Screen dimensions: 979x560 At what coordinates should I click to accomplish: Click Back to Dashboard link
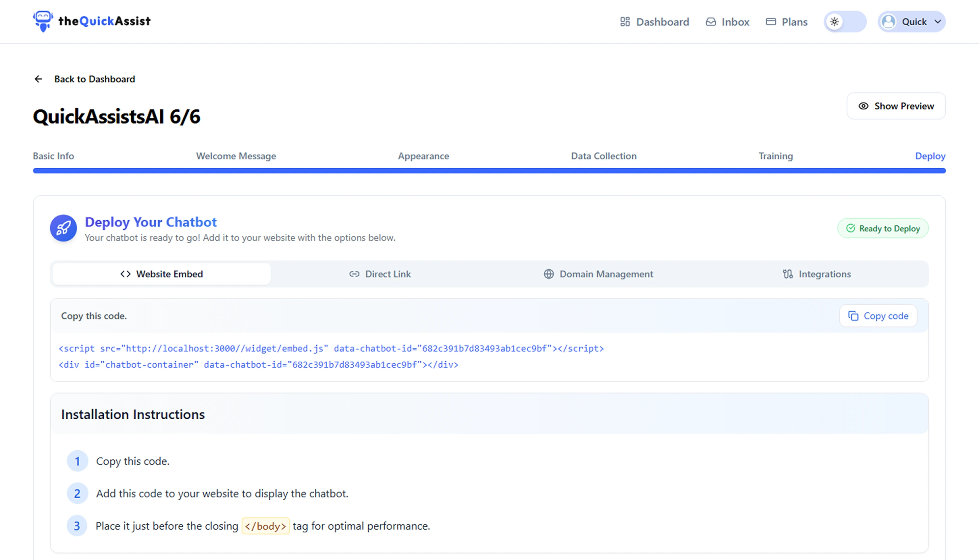pos(95,79)
